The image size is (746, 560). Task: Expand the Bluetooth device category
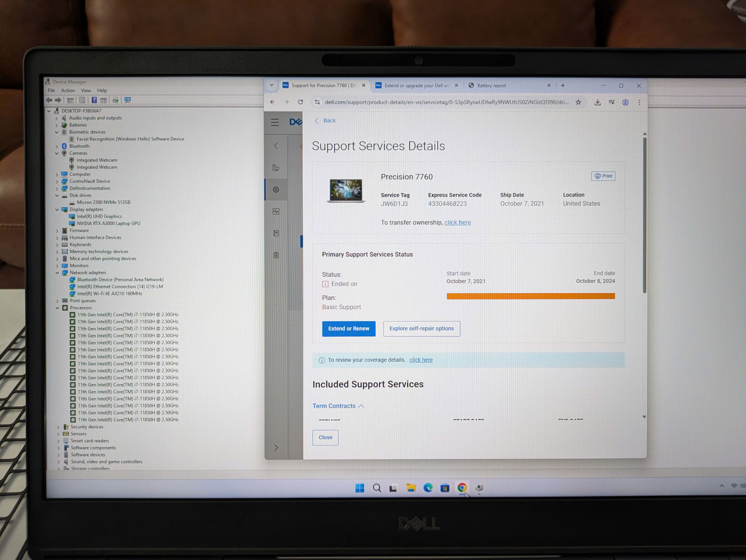tap(57, 146)
